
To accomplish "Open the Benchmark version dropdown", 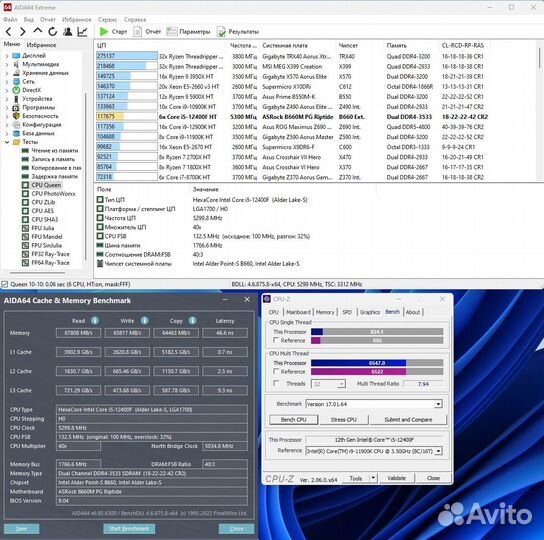I will pyautogui.click(x=438, y=404).
